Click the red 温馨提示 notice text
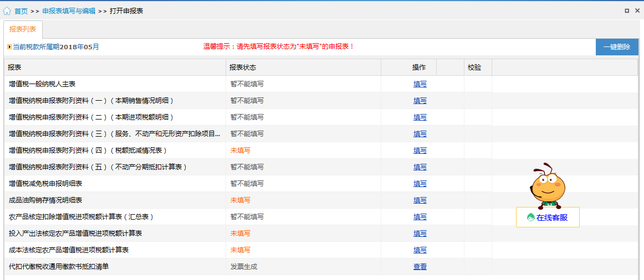The height and width of the screenshot is (280, 644). 279,46
